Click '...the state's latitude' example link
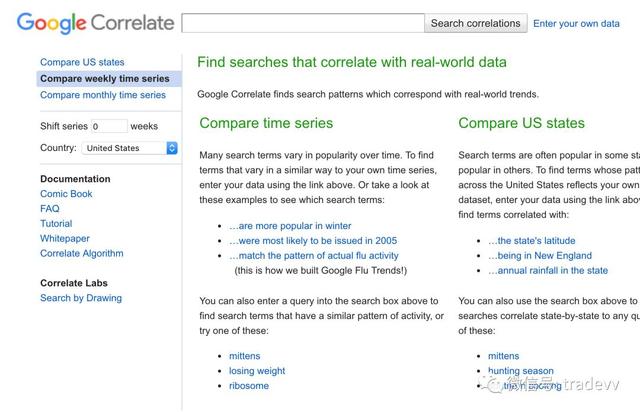Viewport: 640px width, 412px height. 531,241
